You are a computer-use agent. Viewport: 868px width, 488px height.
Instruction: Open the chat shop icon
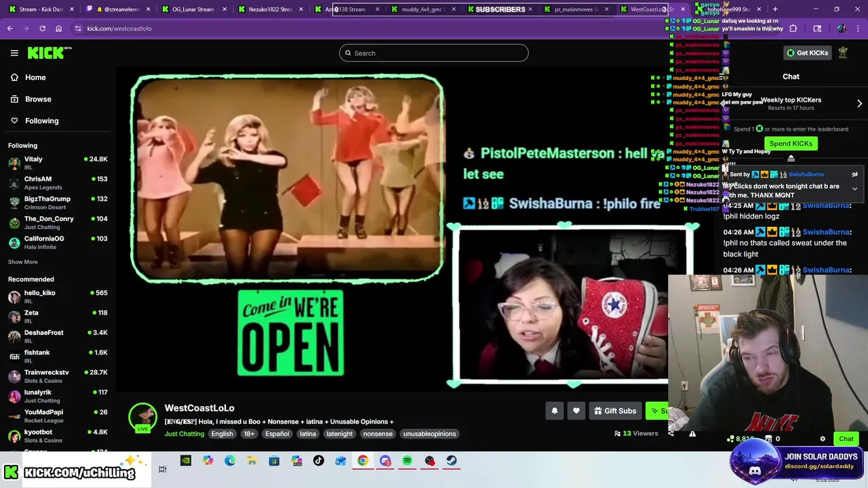pyautogui.click(x=768, y=439)
